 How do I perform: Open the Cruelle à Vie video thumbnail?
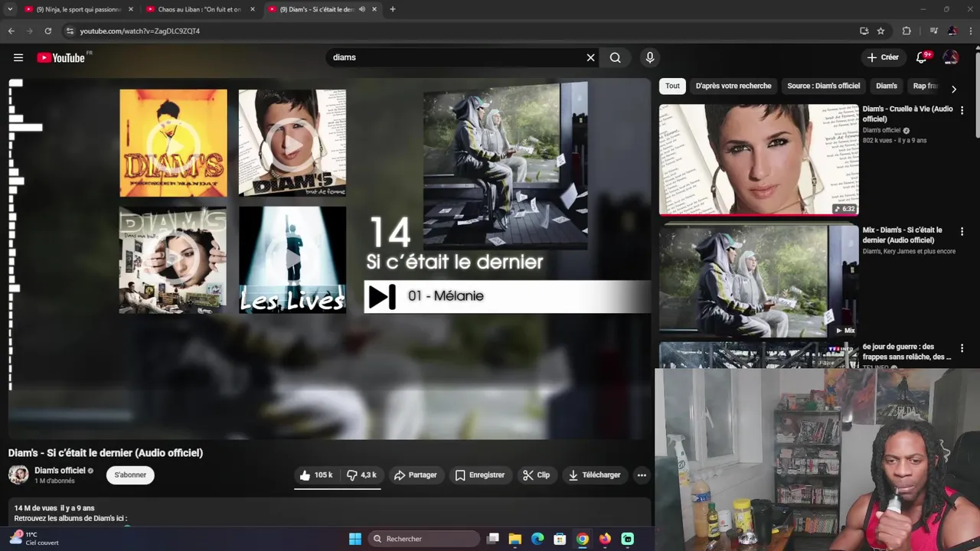pyautogui.click(x=759, y=159)
